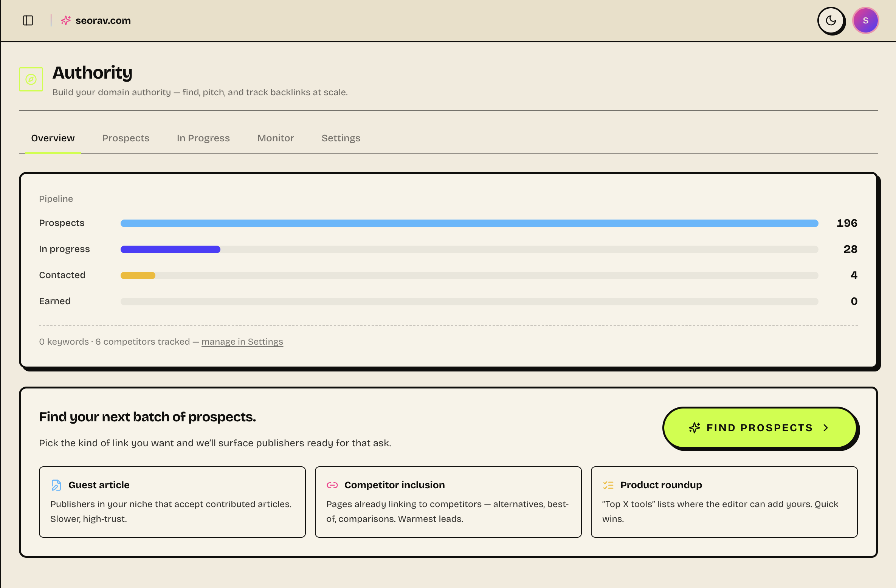The image size is (896, 588).
Task: Choose the Product roundup card
Action: pos(724,502)
